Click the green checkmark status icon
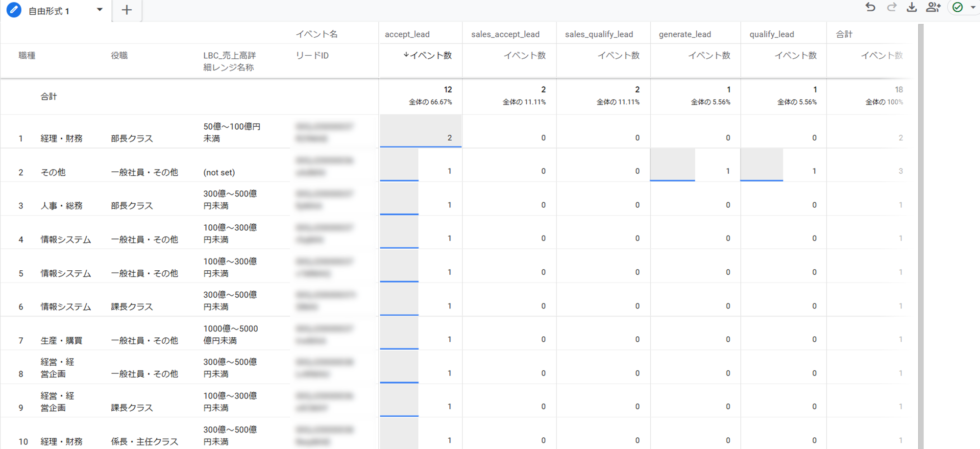This screenshot has height=449, width=980. click(957, 7)
